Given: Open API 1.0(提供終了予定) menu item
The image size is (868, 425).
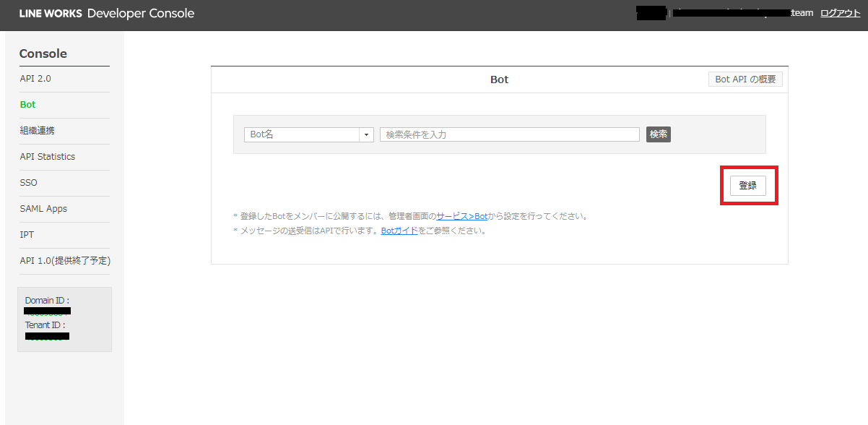Looking at the screenshot, I should click(x=65, y=261).
